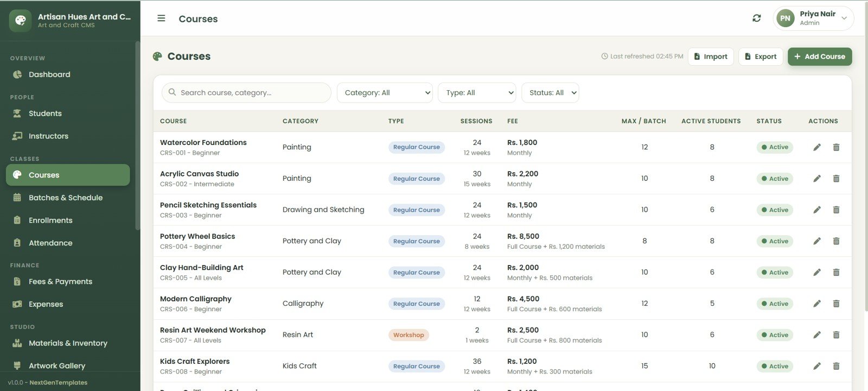Edit the Pencil Sketching Essentials course
Viewport: 868px width, 391px height.
(x=817, y=210)
